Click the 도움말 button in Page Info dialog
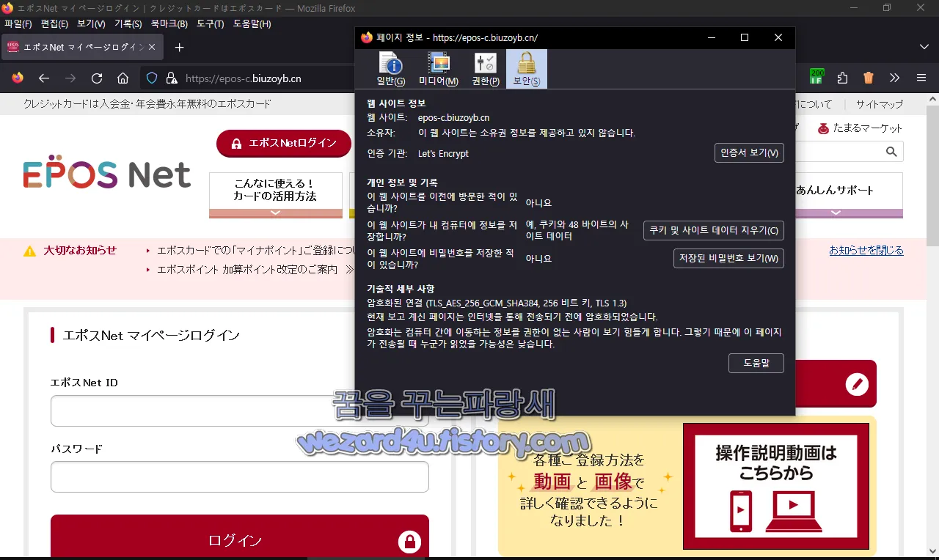This screenshot has height=560, width=939. point(756,363)
